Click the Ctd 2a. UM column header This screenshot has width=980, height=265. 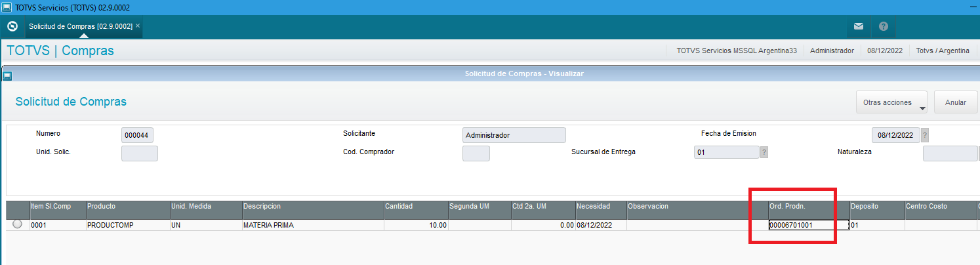point(542,210)
